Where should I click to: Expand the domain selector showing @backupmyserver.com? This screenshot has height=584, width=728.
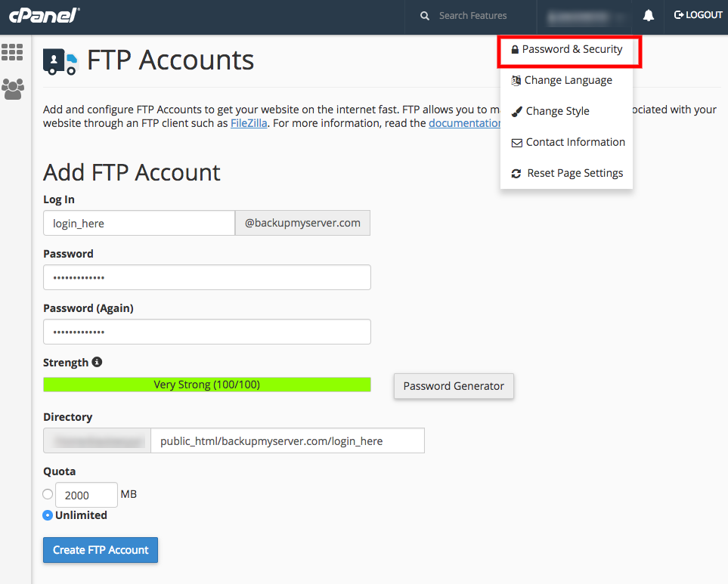302,222
